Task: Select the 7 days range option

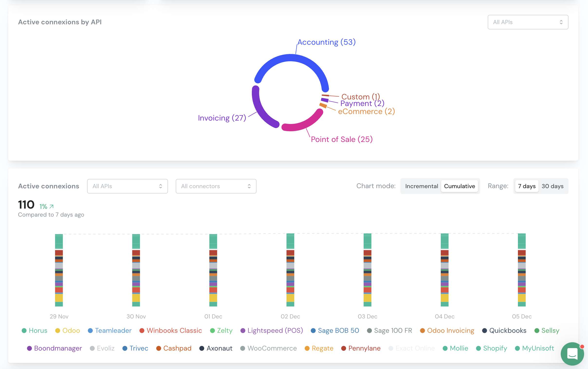Action: click(526, 186)
